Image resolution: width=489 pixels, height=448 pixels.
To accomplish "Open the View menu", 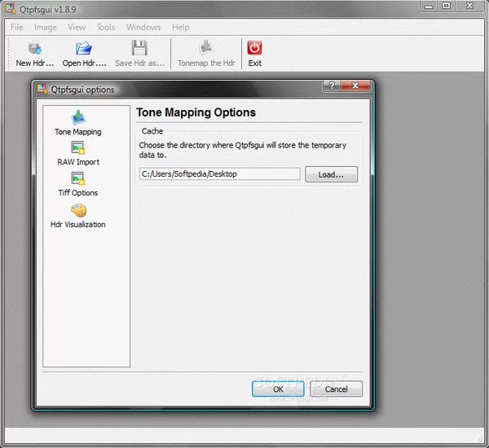I will [x=77, y=27].
